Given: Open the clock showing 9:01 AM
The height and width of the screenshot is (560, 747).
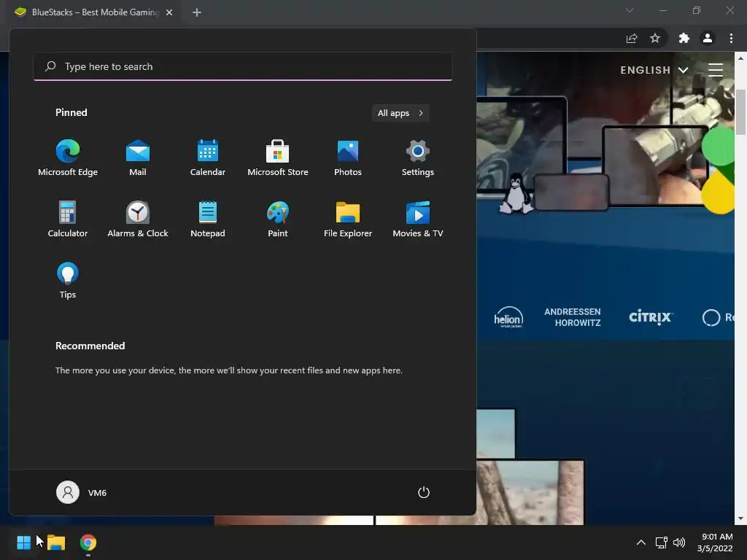Looking at the screenshot, I should pyautogui.click(x=715, y=542).
